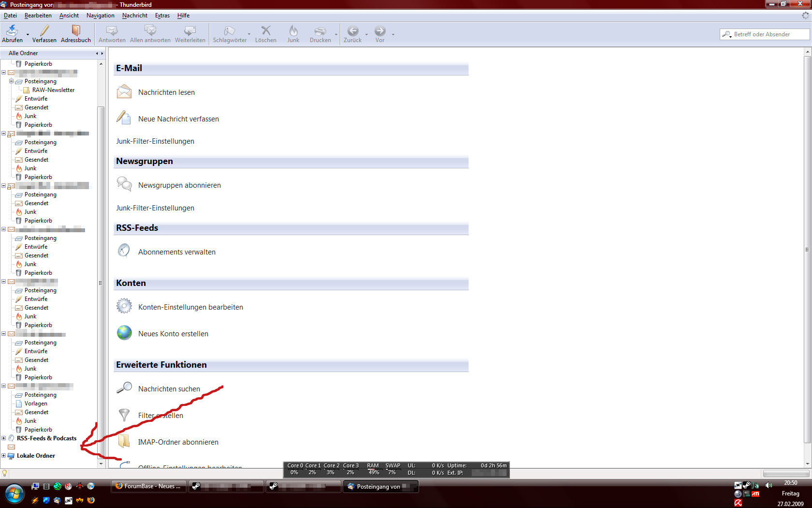Click Konten-Einstellungen bearbeiten link
The image size is (812, 508).
pyautogui.click(x=190, y=307)
